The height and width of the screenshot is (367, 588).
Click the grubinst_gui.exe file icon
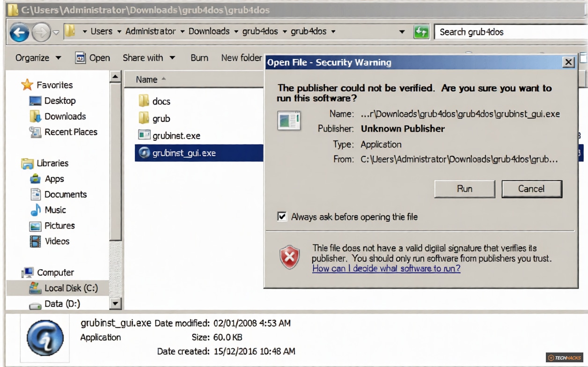click(145, 153)
